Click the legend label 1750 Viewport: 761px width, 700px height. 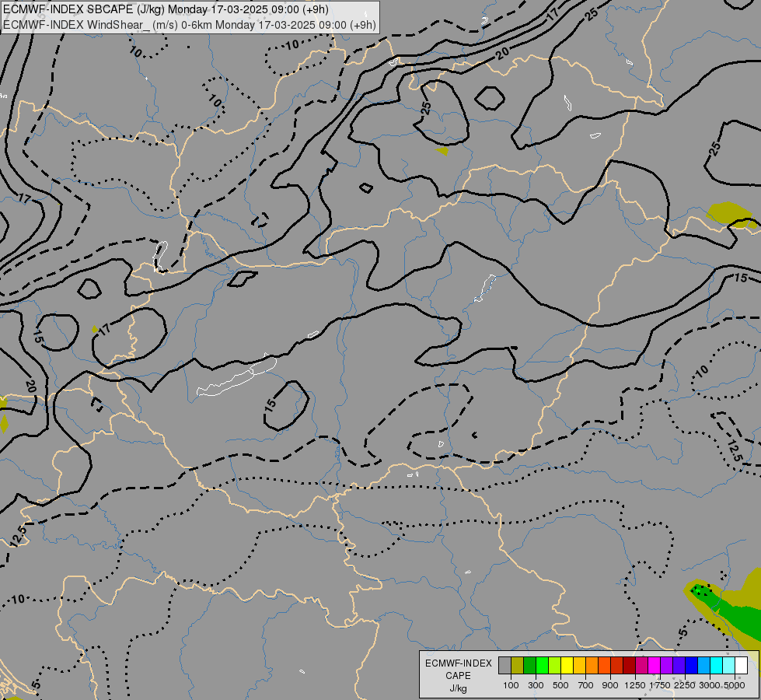660,685
